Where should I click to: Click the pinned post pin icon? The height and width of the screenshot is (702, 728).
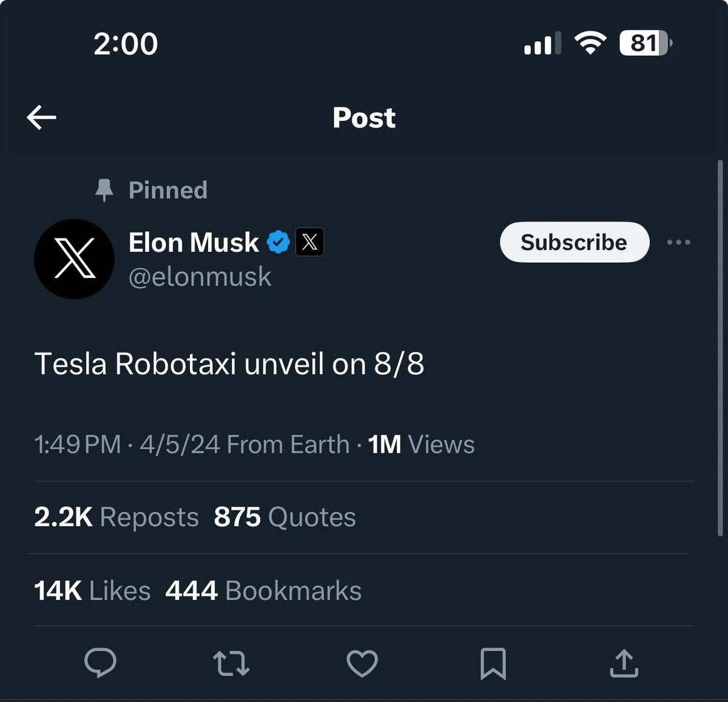pos(104,190)
